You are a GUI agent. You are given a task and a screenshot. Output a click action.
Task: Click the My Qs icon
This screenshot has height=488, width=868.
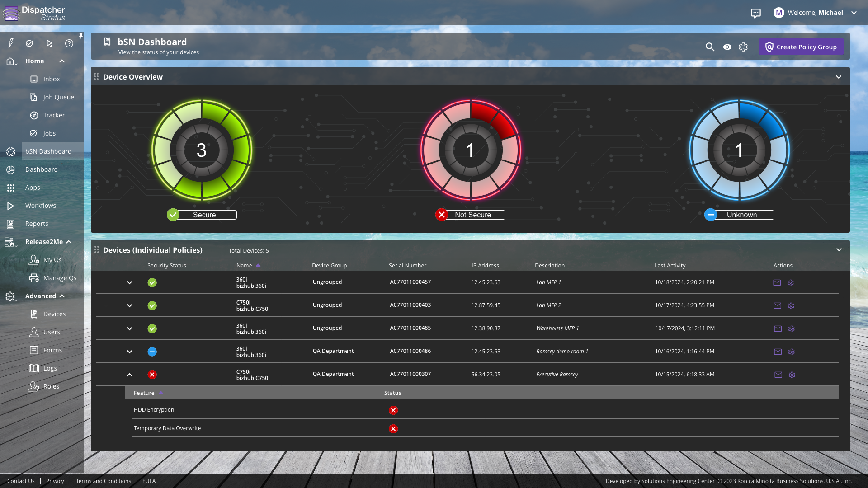point(34,260)
